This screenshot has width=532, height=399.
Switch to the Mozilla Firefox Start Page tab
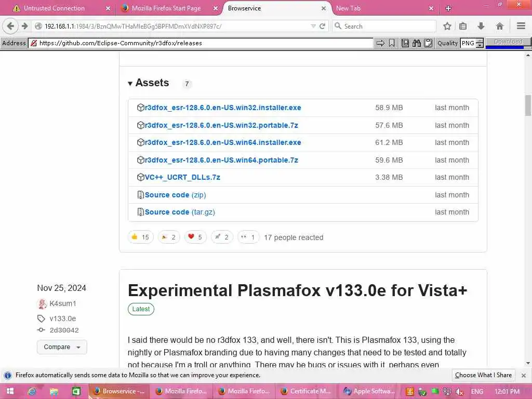[x=166, y=8]
